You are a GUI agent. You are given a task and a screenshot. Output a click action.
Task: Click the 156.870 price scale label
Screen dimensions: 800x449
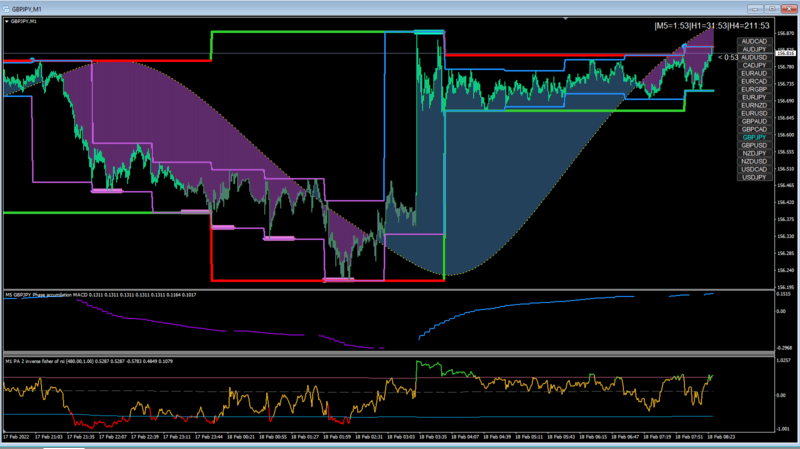(x=786, y=33)
